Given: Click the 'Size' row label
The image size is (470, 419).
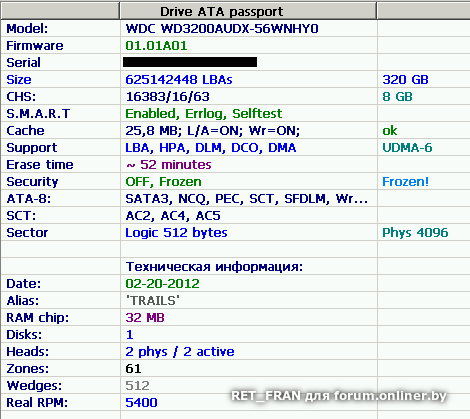Looking at the screenshot, I should click(x=19, y=80).
